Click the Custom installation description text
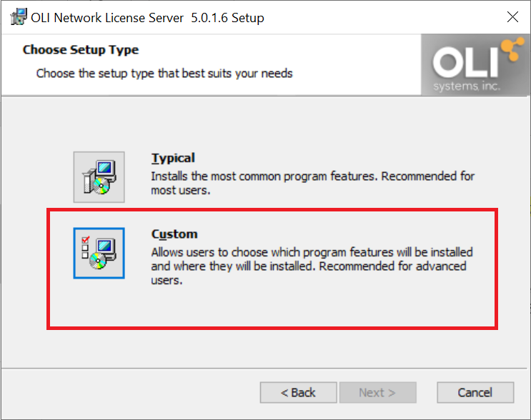 (x=312, y=266)
